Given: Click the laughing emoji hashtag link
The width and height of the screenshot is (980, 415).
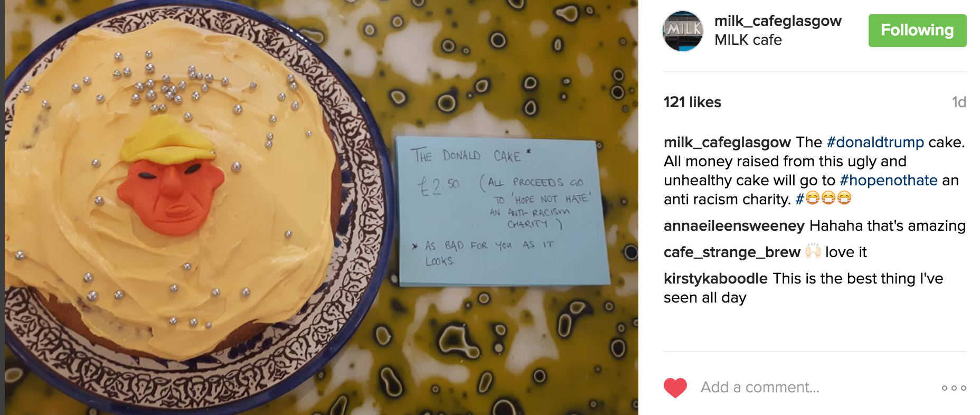Looking at the screenshot, I should click(823, 199).
